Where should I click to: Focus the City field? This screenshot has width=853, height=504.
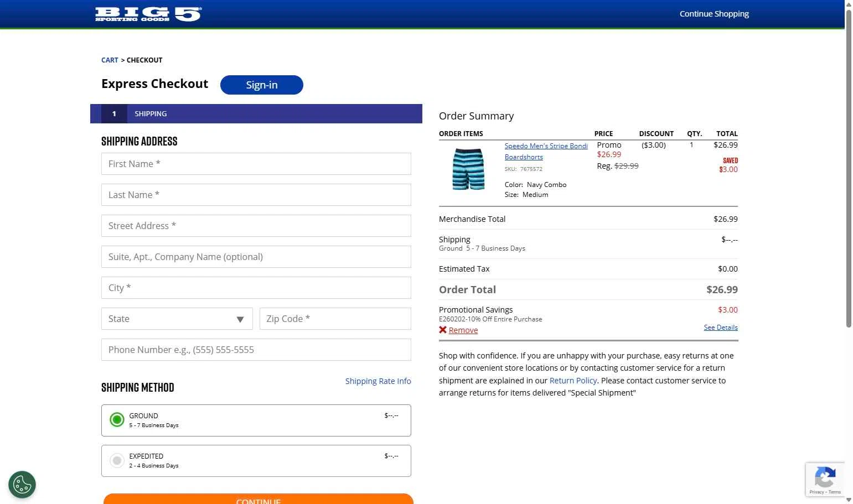(256, 288)
